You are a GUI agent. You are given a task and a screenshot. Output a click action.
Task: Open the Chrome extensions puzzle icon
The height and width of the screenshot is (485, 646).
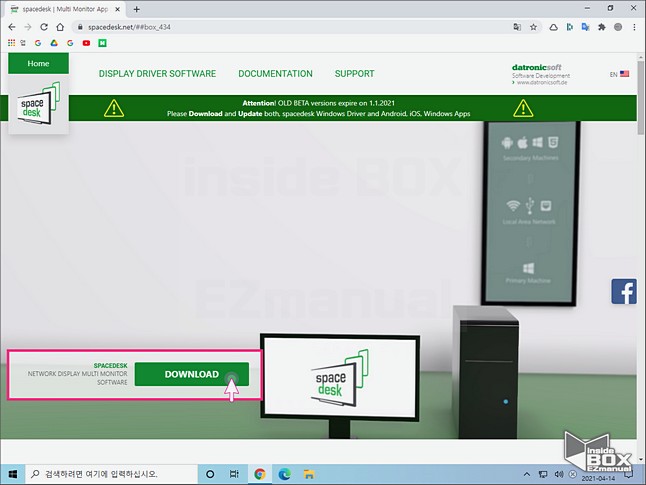(x=602, y=27)
